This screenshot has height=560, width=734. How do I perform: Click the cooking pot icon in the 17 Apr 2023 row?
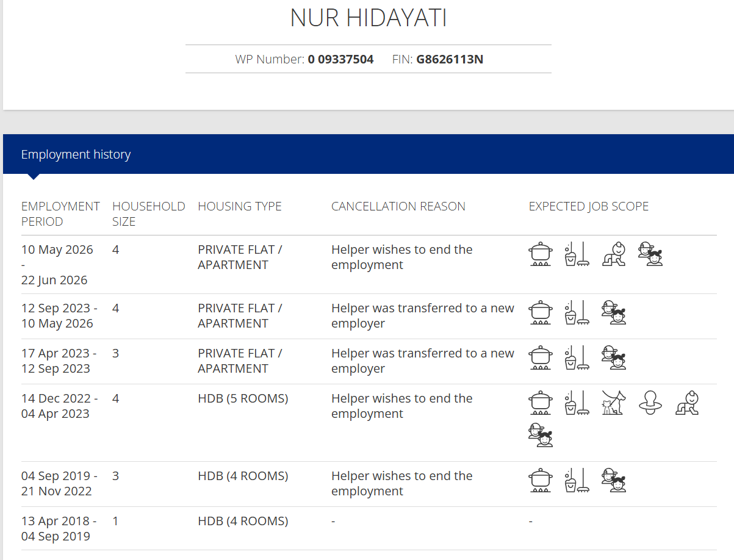click(x=541, y=358)
